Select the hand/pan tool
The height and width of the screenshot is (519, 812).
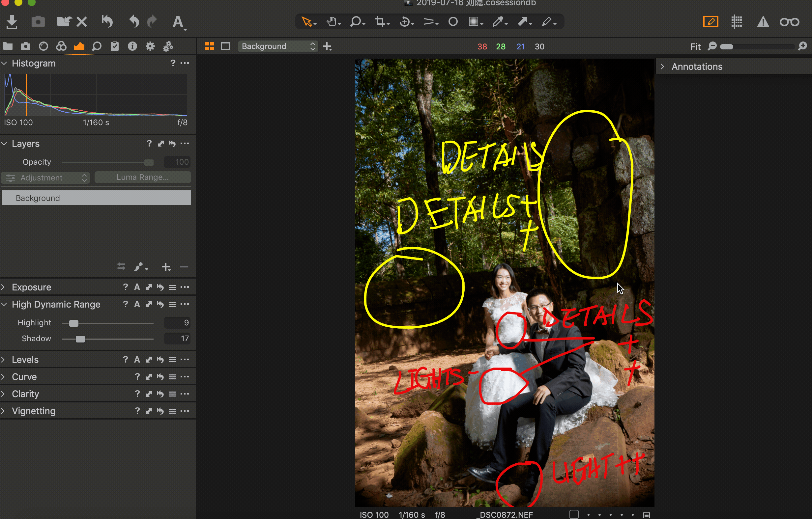(x=333, y=22)
